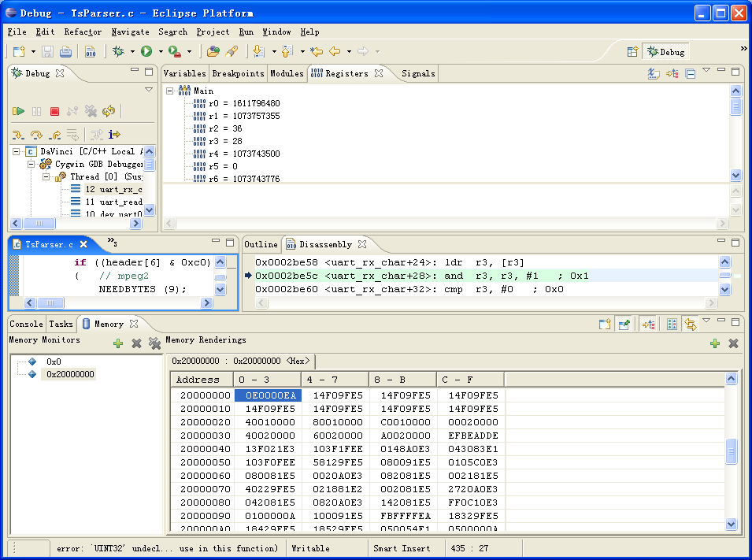Select the highlighted memory cell 0E0000EA
Image resolution: width=752 pixels, height=560 pixels.
(267, 395)
